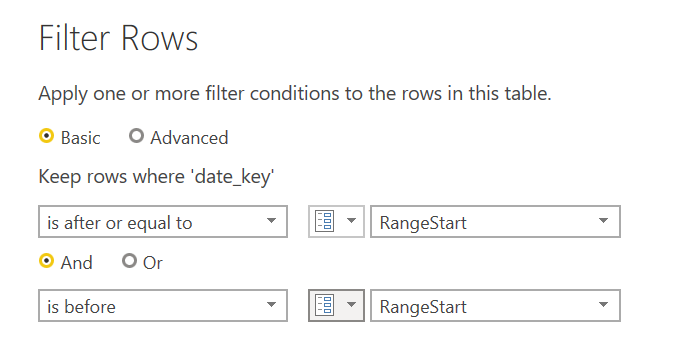The image size is (693, 360).
Task: Expand the first row's value type arrow
Action: [351, 221]
